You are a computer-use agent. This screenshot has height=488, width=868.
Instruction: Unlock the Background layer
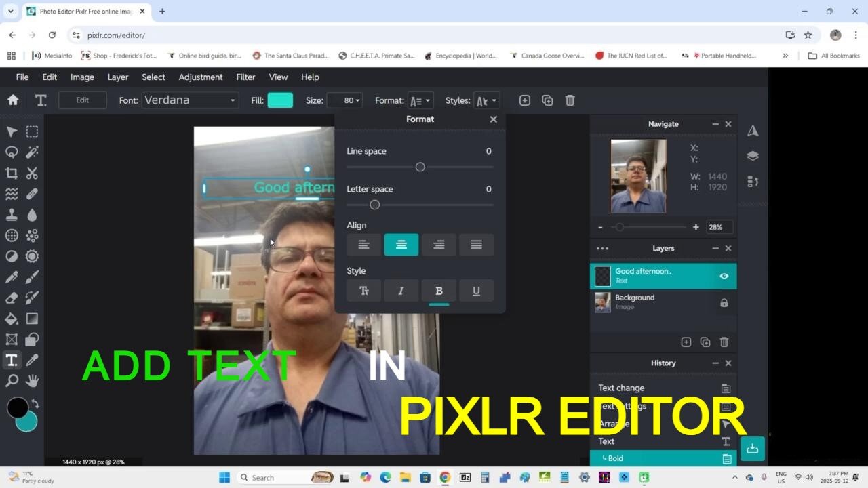click(724, 303)
